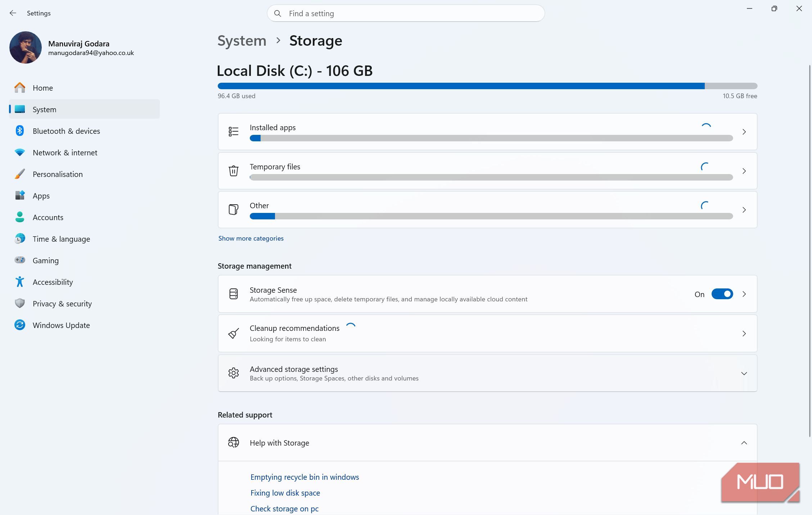Click the Privacy & security shield icon
This screenshot has height=515, width=812.
click(x=20, y=303)
